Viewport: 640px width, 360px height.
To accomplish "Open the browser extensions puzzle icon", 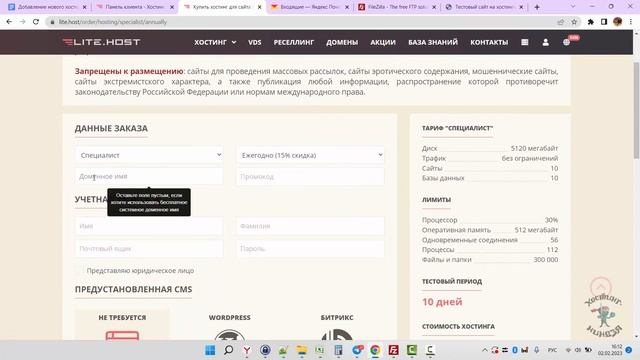I will coord(591,22).
